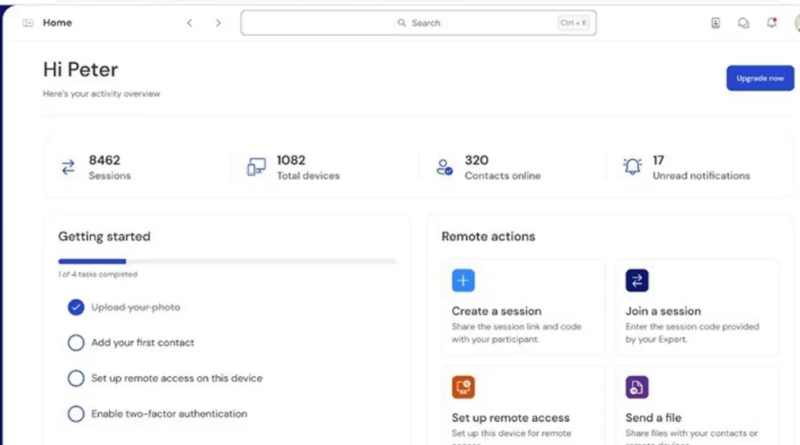Check the Add your first contact task
Image resolution: width=800 pixels, height=445 pixels.
point(76,343)
